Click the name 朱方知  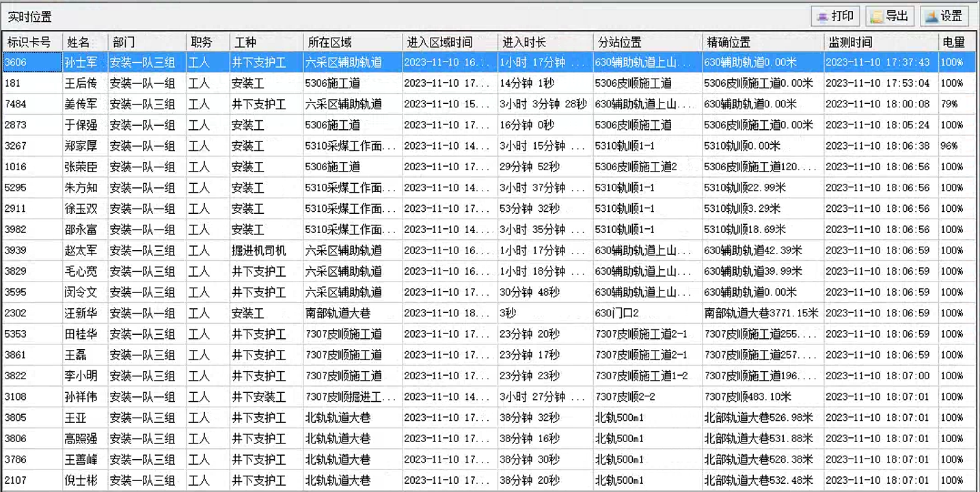click(x=81, y=188)
